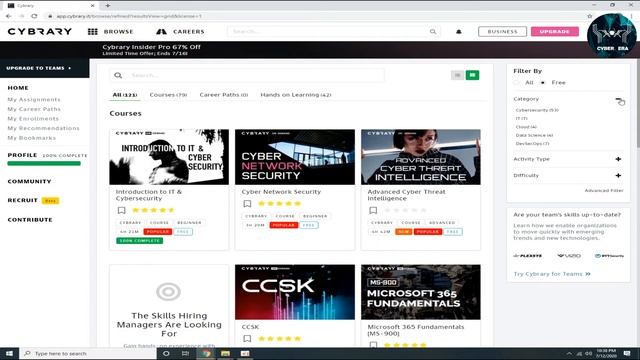Viewport: 640px width, 360px height.
Task: Filter by Cybersecurity category
Action: point(537,110)
